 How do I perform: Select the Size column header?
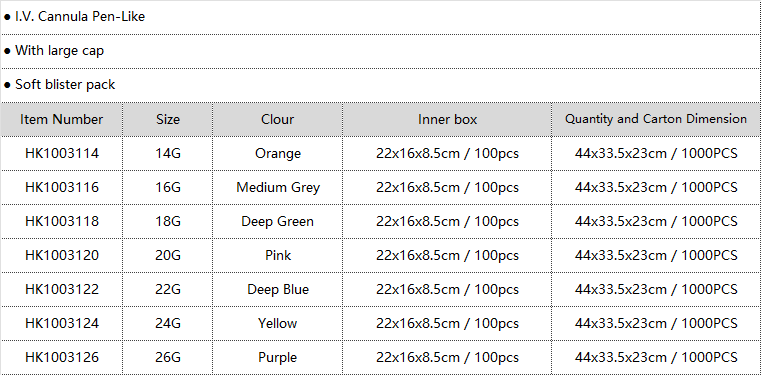point(168,119)
